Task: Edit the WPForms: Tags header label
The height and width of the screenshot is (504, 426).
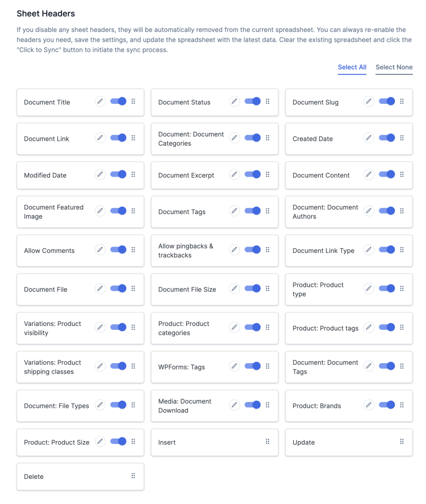Action: click(x=234, y=366)
